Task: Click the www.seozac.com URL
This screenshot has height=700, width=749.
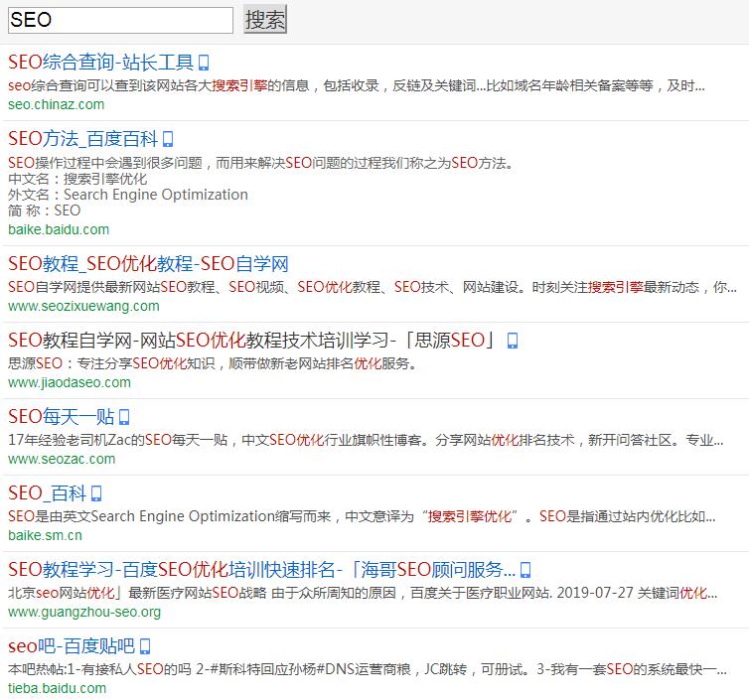Action: [62, 459]
